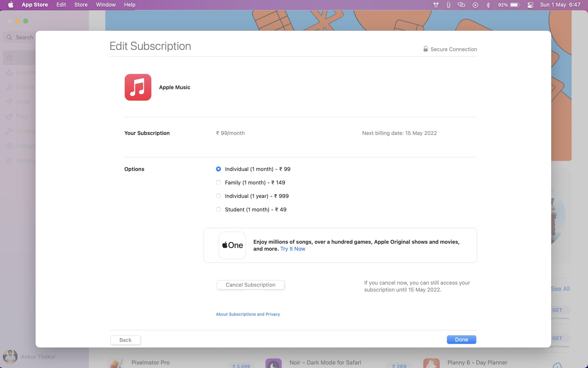The width and height of the screenshot is (588, 368).
Task: Click the Secure Connection lock icon
Action: tap(425, 49)
